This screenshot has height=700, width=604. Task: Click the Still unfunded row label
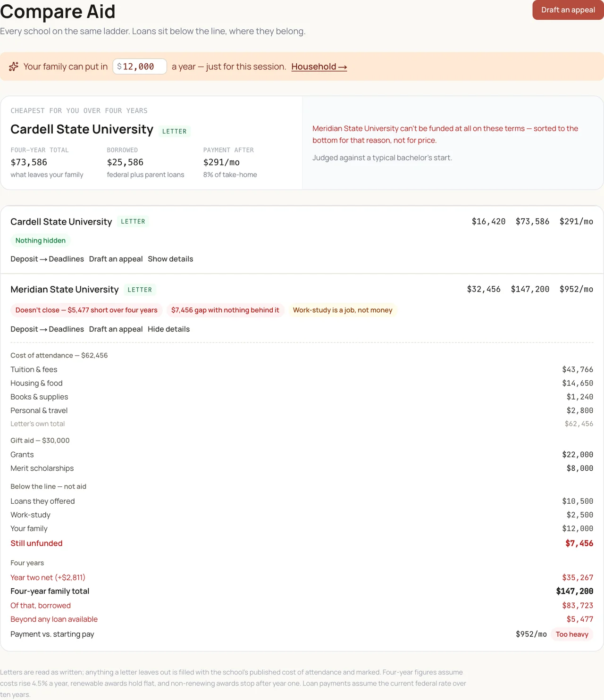(36, 543)
